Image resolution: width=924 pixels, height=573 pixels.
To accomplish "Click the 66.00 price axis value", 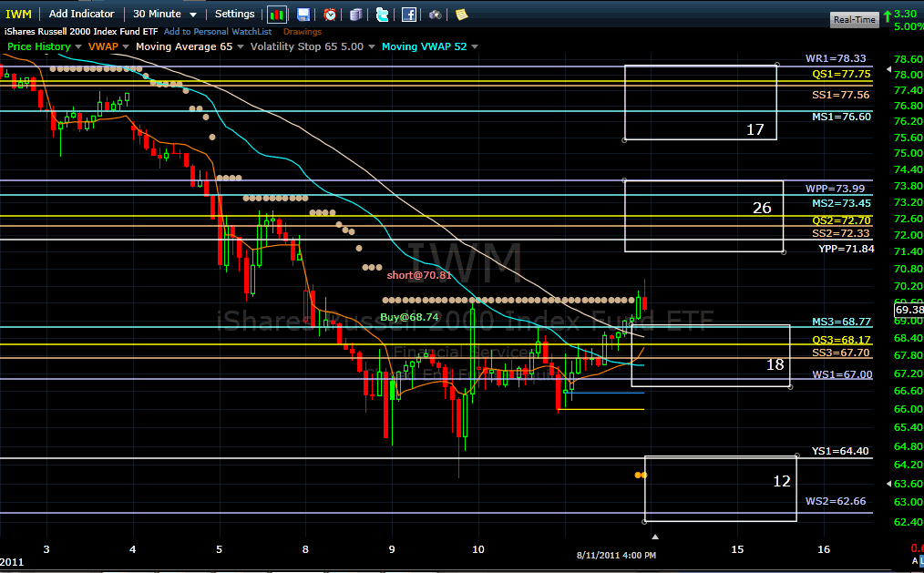I will point(909,409).
